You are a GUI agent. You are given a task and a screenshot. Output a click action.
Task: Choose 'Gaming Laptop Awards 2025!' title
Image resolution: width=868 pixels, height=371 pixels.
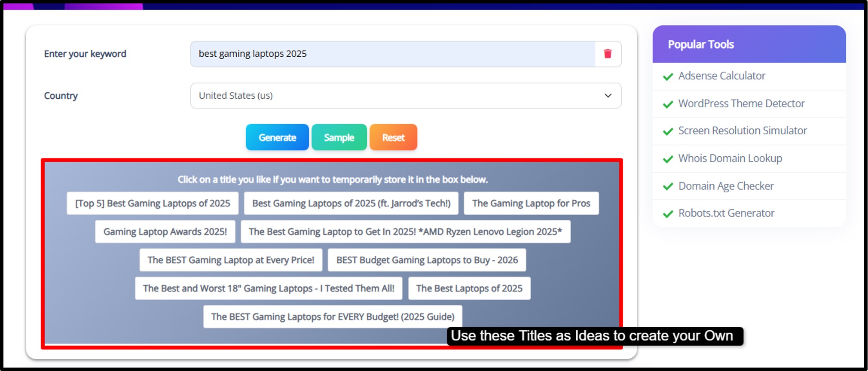(165, 231)
